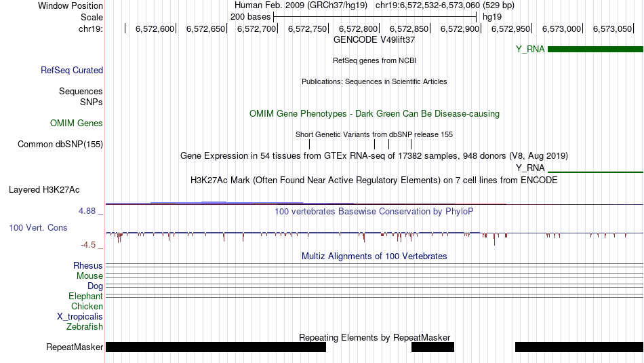644x363 pixels.
Task: Select the Chicken alignment row label
Action: [87, 306]
